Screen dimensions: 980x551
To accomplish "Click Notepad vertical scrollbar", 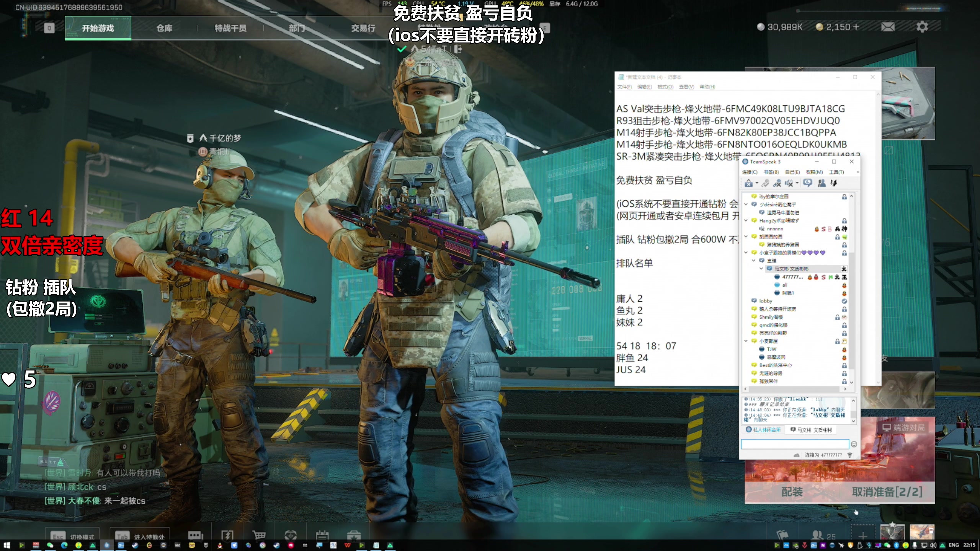I will (x=879, y=237).
